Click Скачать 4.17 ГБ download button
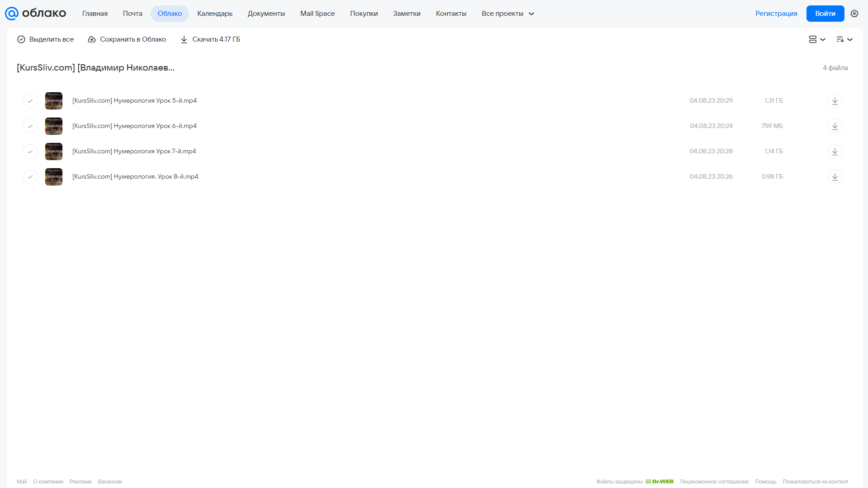The height and width of the screenshot is (488, 868). pyautogui.click(x=210, y=39)
